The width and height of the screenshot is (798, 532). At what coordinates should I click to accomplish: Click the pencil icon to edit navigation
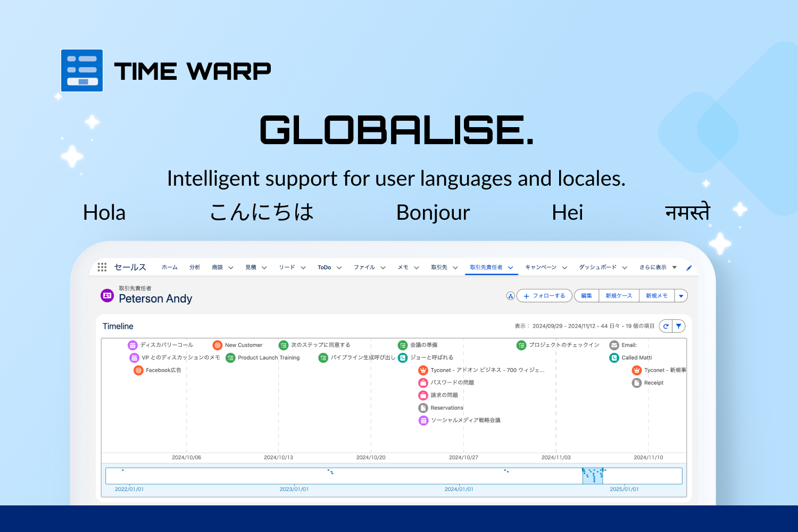(x=689, y=268)
